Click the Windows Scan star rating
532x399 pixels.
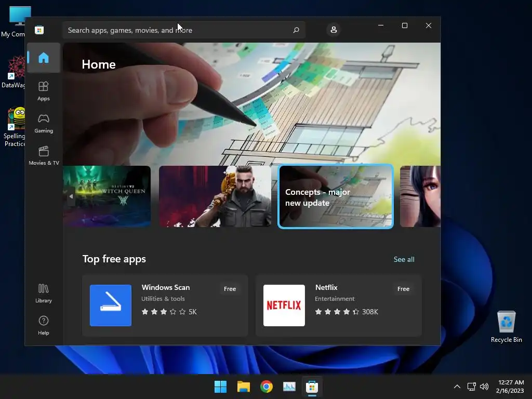click(x=169, y=312)
